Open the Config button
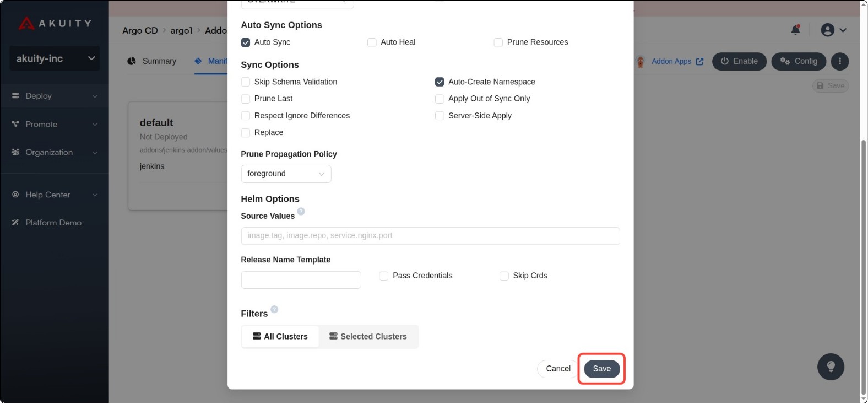Screen dimensions: 868x404 [x=799, y=61]
